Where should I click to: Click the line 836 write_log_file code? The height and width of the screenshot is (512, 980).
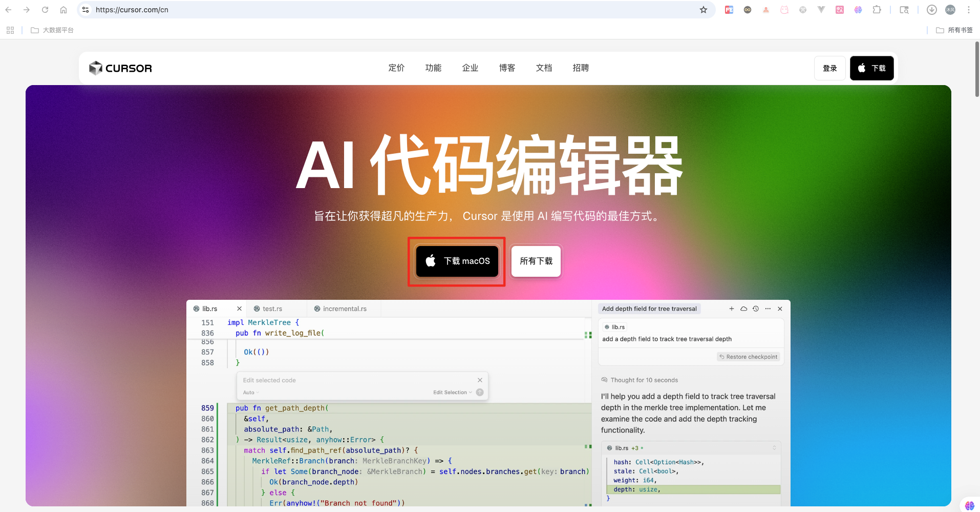280,333
